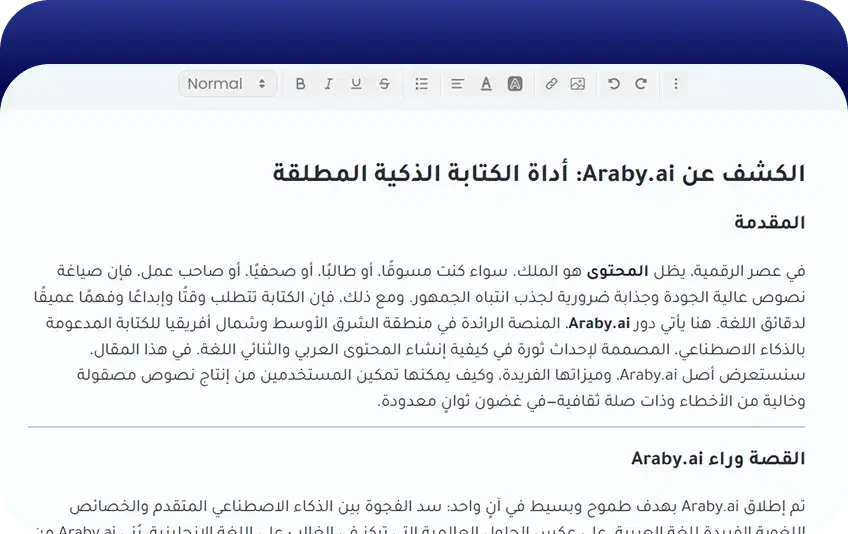Click the main article title heading

tap(538, 173)
